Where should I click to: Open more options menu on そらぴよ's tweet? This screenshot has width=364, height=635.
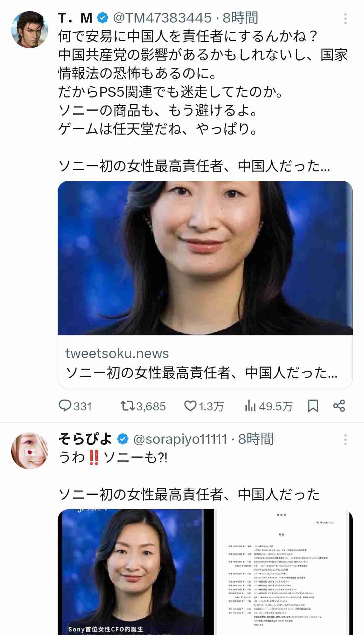(x=345, y=439)
